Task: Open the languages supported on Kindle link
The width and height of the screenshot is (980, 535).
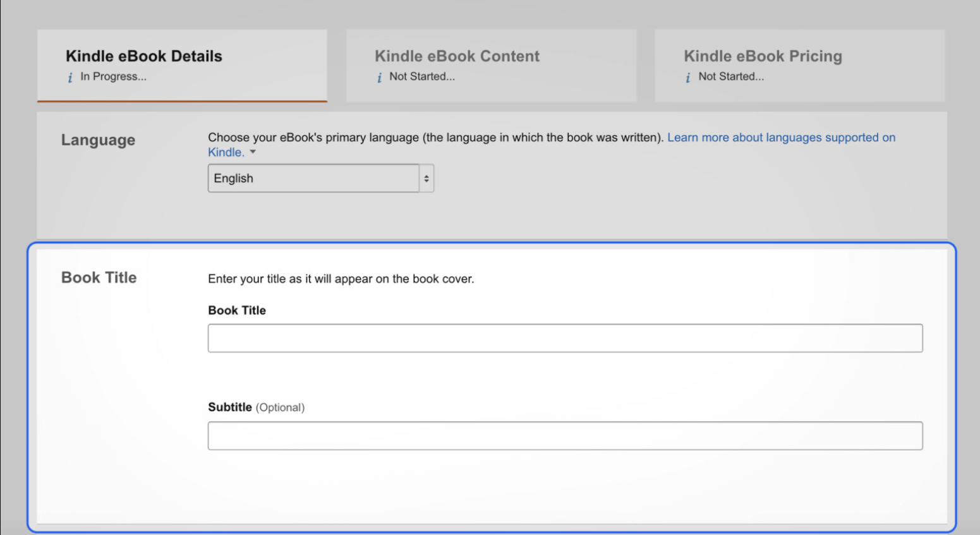Action: coord(781,137)
